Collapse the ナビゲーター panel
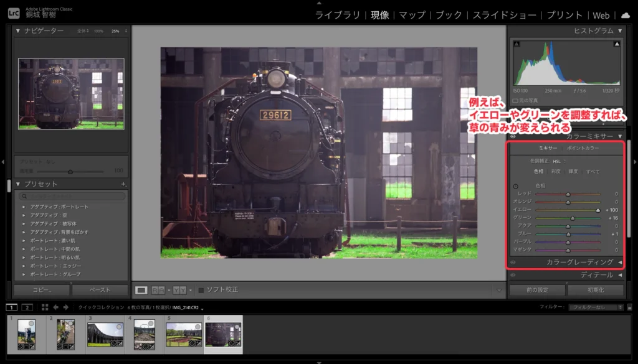Viewport: 638px width, 364px height. pyautogui.click(x=18, y=30)
